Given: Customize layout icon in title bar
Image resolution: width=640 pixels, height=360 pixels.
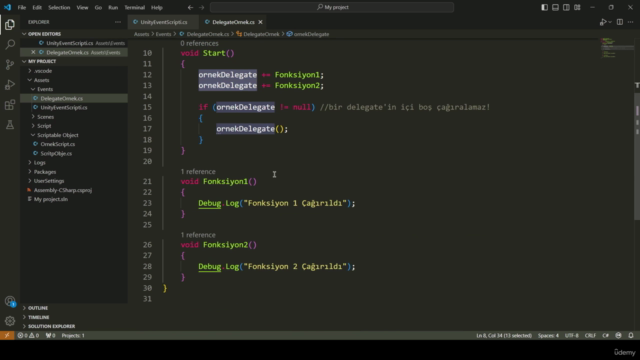Looking at the screenshot, I should pyautogui.click(x=577, y=7).
